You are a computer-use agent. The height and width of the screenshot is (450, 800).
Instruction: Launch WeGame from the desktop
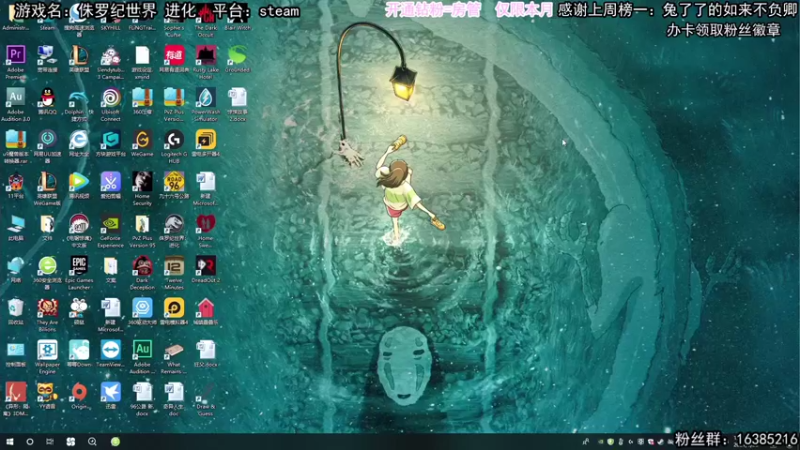point(142,139)
